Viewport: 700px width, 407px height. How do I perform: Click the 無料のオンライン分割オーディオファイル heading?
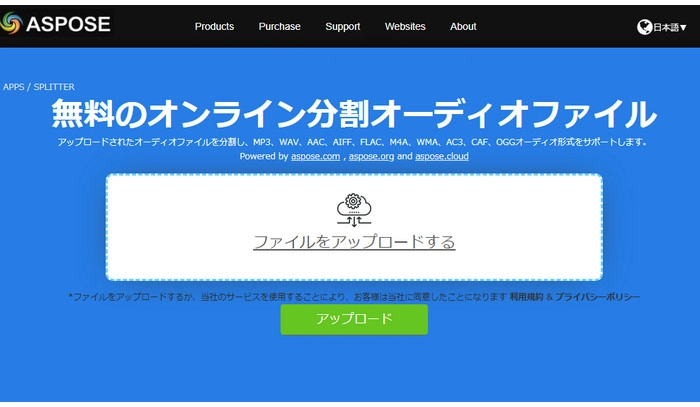coord(354,113)
